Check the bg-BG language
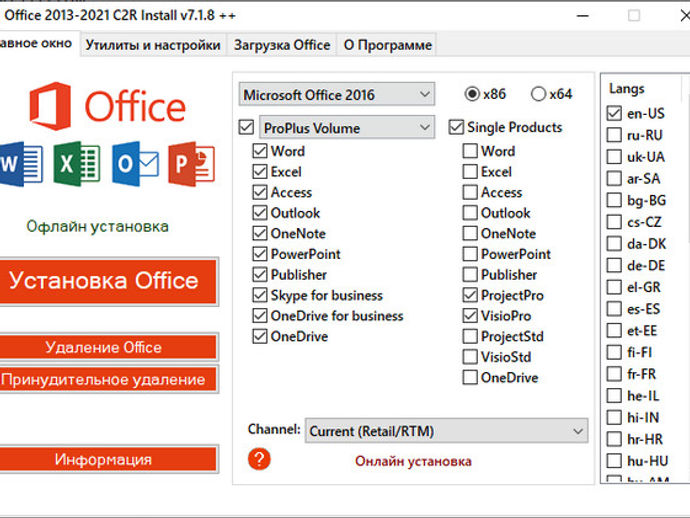 point(614,200)
